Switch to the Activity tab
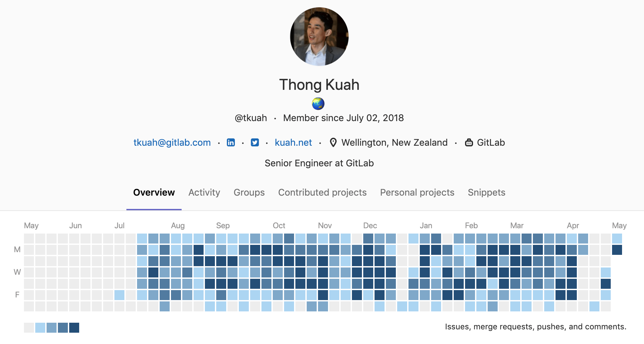This screenshot has height=344, width=644. (204, 193)
